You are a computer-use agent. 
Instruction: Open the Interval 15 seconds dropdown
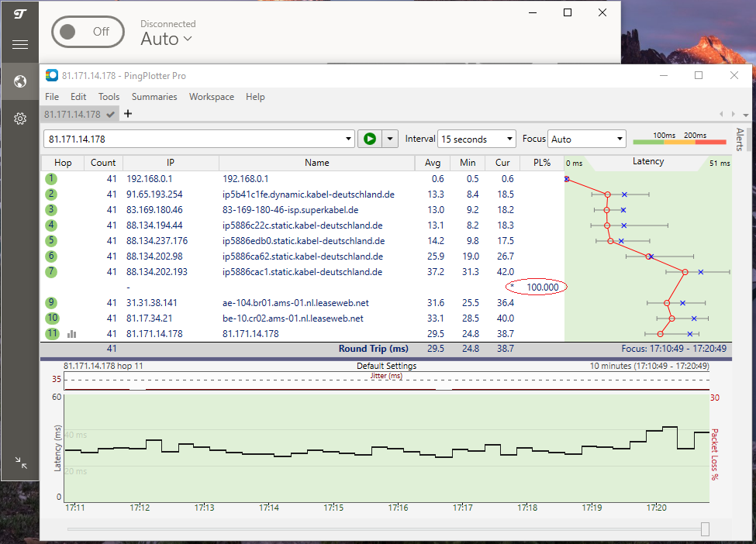476,139
